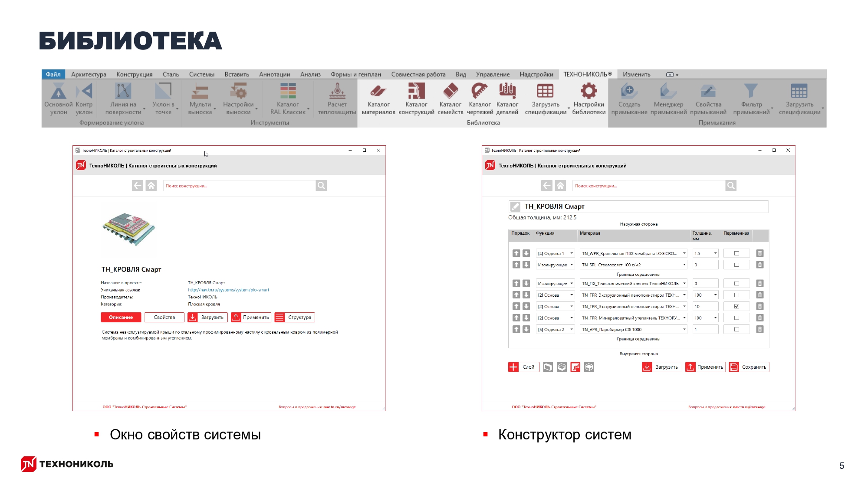This screenshot has width=868, height=488.
Task: Open material dropdown TN_VPR_Паробарьер СФ 1000
Action: (x=634, y=329)
